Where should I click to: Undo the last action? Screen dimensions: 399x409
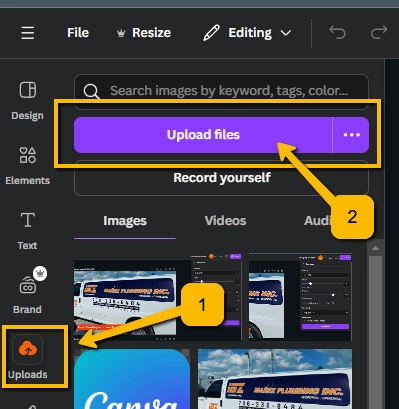(337, 33)
